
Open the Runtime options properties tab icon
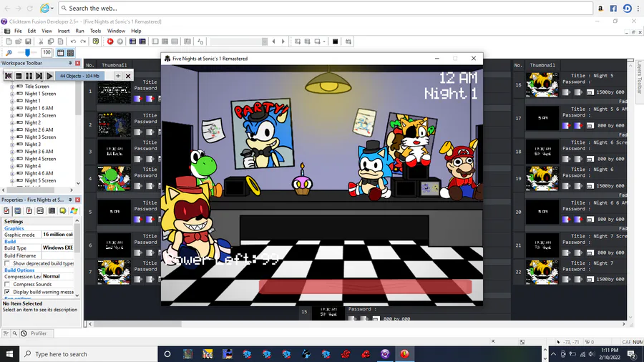(x=29, y=210)
